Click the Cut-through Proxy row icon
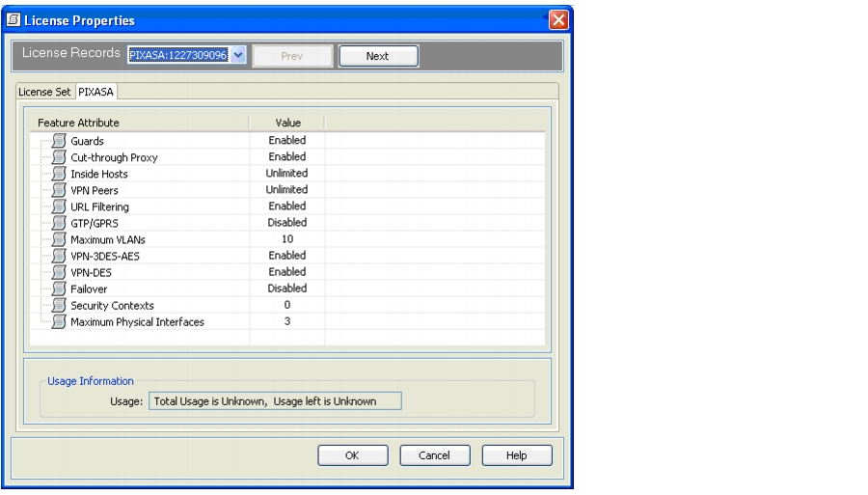 59,157
